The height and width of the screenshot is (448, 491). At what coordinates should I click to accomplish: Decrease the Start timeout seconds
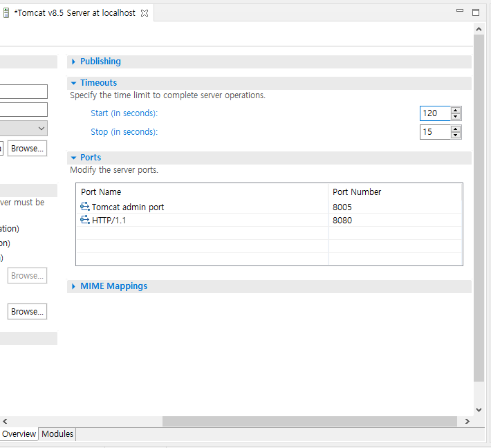point(456,117)
